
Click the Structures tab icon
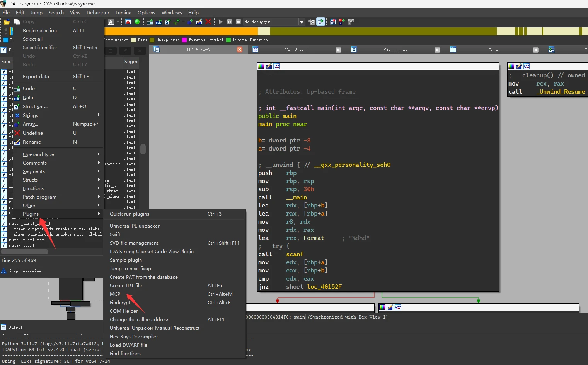pos(354,50)
